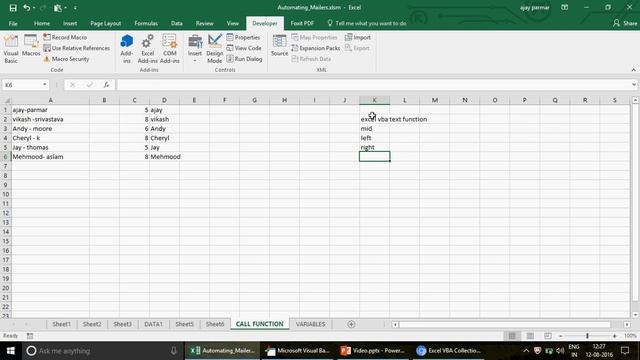This screenshot has height=360, width=640.
Task: Open Excel Add-ins manager
Action: pos(147,49)
